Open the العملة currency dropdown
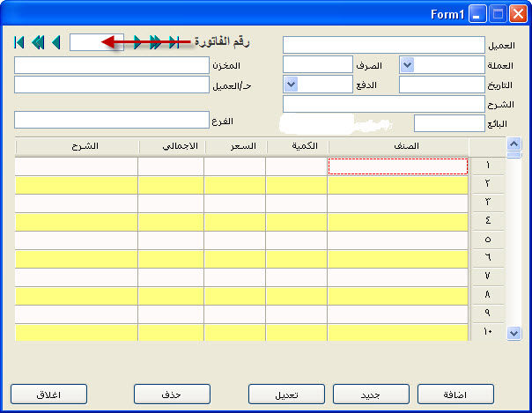This screenshot has height=413, width=532. pos(407,65)
